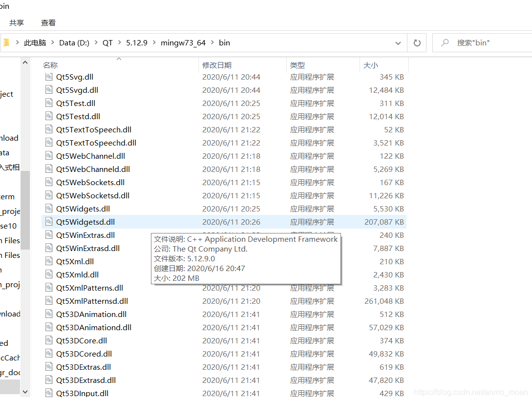Navigate to 5.12.9 folder in breadcrumb

[137, 43]
